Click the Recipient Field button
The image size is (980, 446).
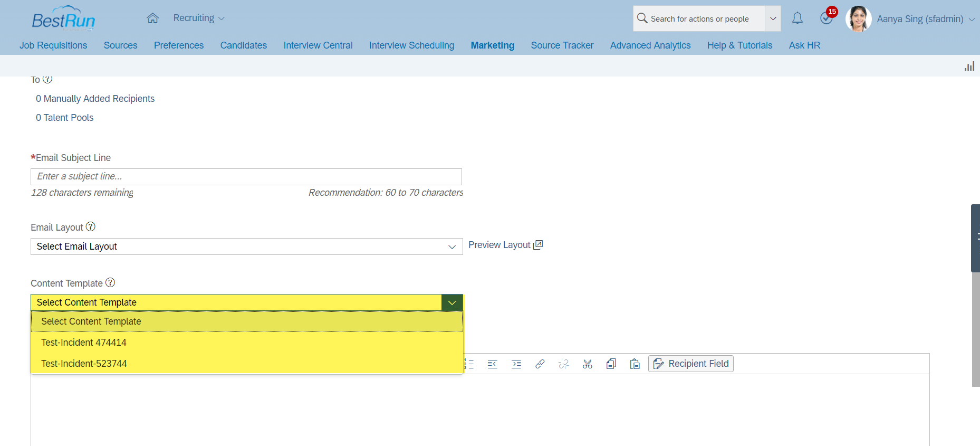pyautogui.click(x=691, y=364)
